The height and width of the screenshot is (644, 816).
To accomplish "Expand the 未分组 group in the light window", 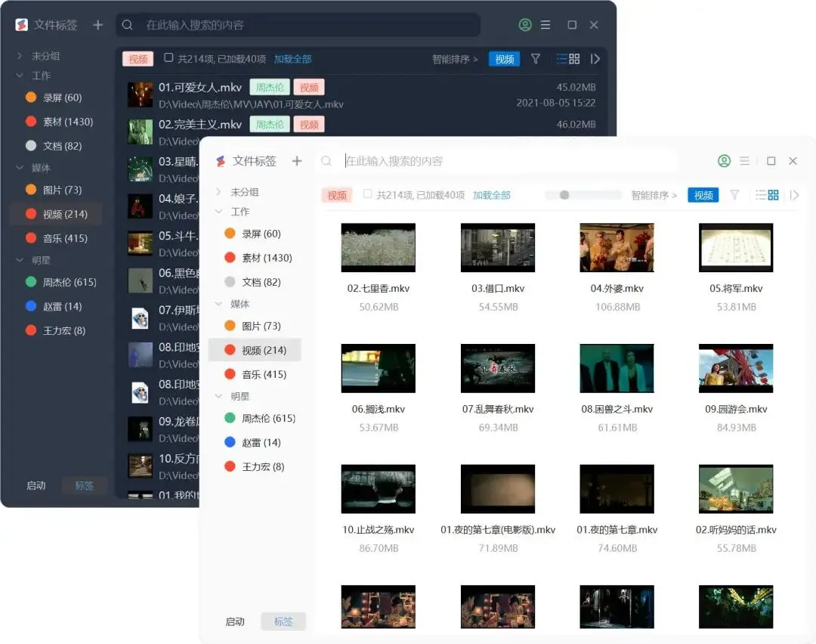I will click(218, 192).
